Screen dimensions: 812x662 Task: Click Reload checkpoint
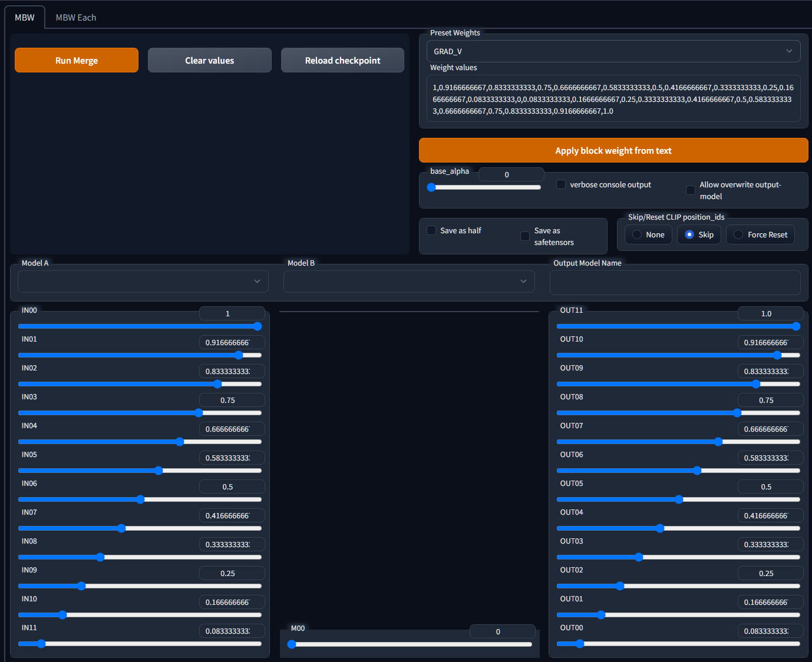coord(342,61)
